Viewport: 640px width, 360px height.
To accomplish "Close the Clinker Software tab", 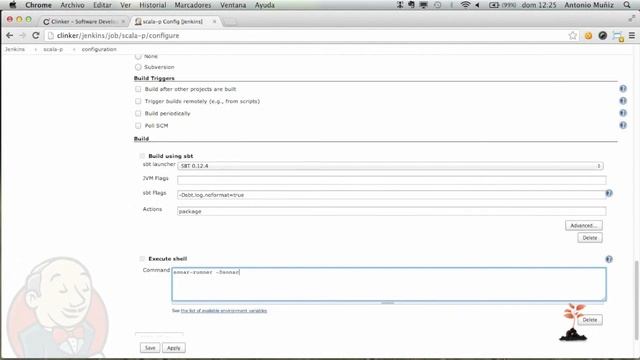I will pos(123,21).
